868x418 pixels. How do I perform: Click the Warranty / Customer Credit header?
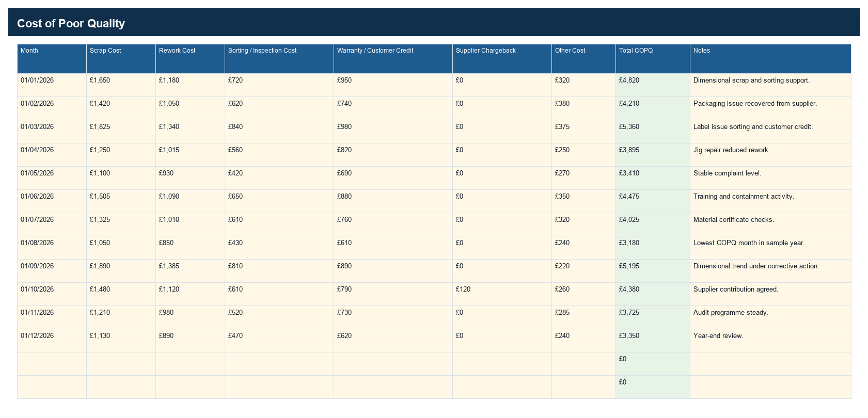393,59
